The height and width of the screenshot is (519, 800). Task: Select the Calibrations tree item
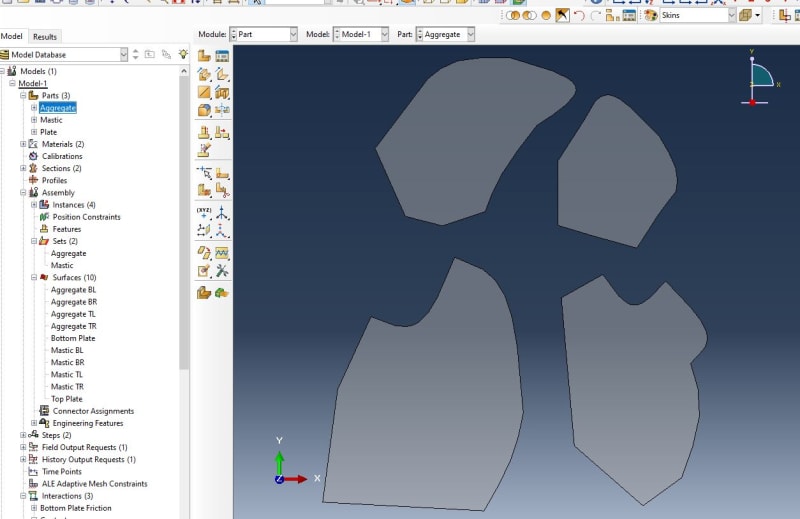coord(62,156)
